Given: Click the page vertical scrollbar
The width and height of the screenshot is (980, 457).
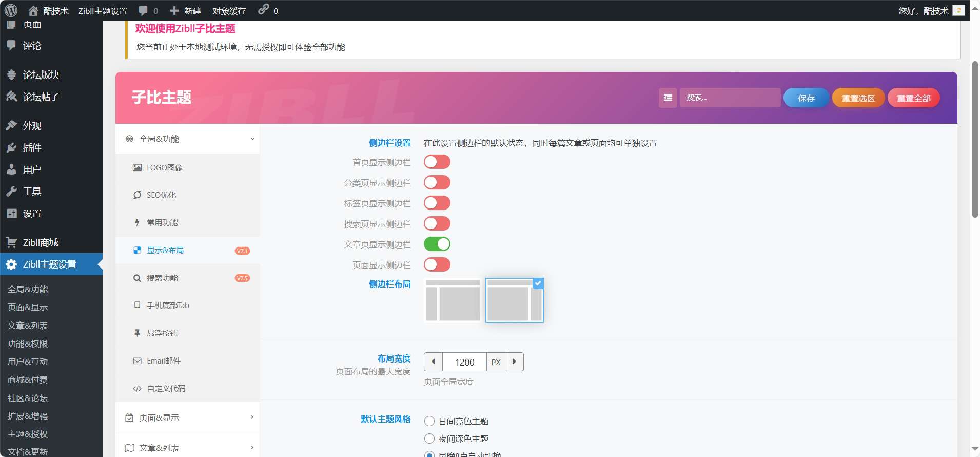Looking at the screenshot, I should click(x=975, y=140).
